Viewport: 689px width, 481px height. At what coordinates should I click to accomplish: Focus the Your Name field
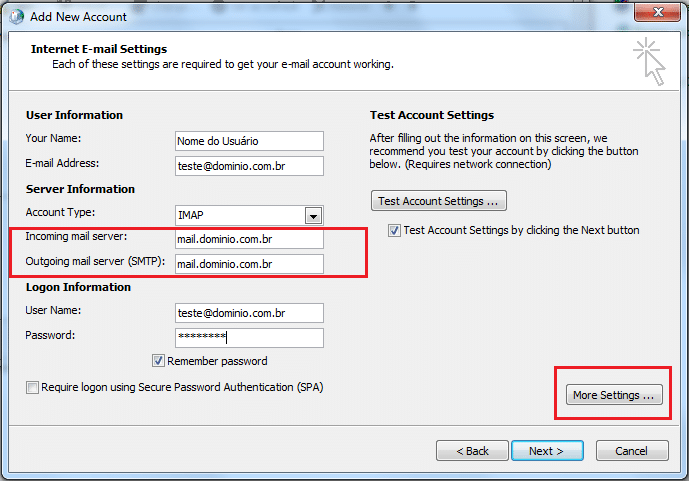point(249,141)
